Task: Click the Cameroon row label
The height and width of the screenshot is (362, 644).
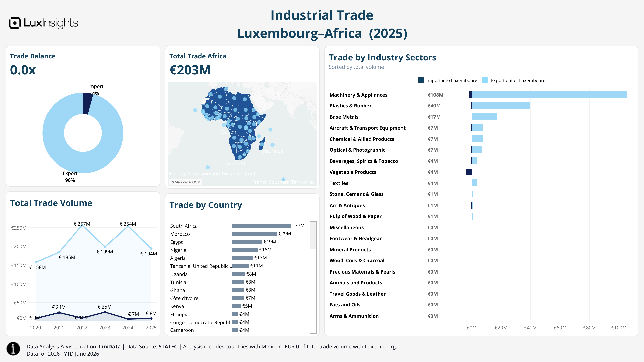Action: (x=182, y=330)
